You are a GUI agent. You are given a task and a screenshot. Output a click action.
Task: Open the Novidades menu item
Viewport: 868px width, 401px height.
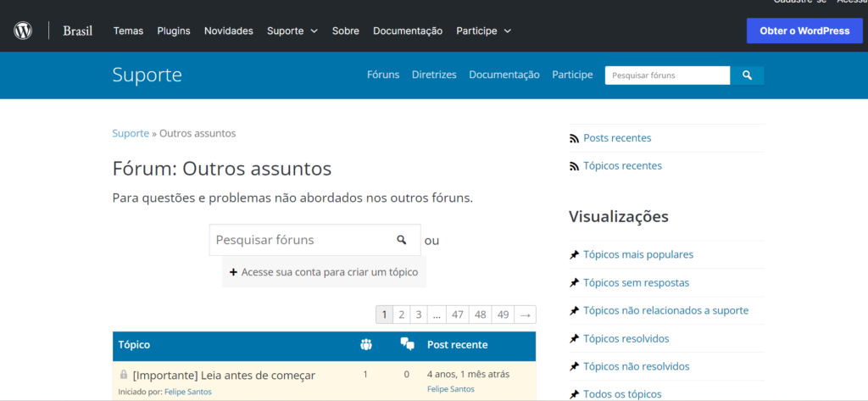(x=229, y=31)
